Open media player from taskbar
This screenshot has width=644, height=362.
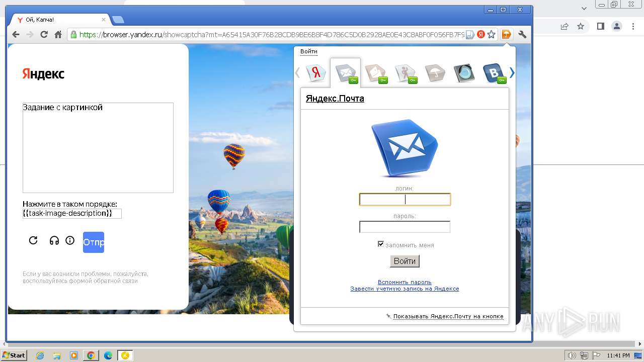coord(74,355)
